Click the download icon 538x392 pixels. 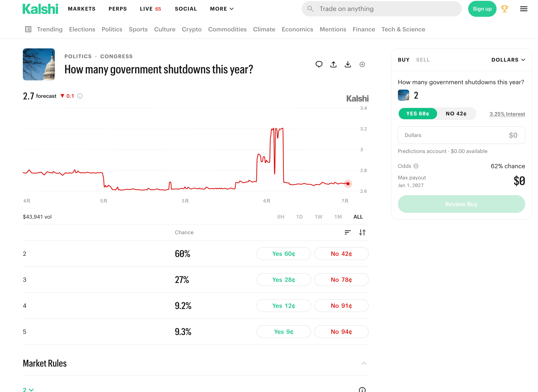pos(348,64)
